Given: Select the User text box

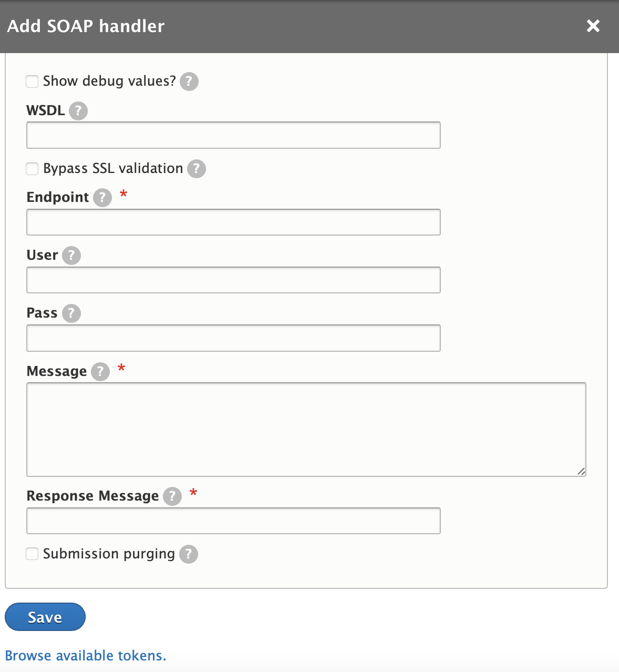Looking at the screenshot, I should coord(233,280).
